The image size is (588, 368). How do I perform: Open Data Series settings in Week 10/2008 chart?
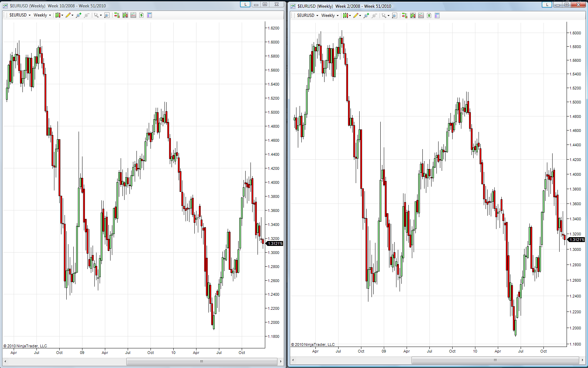[125, 15]
